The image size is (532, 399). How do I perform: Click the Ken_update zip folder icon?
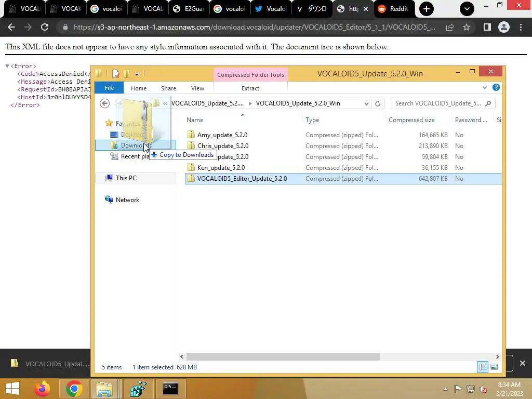click(x=191, y=168)
